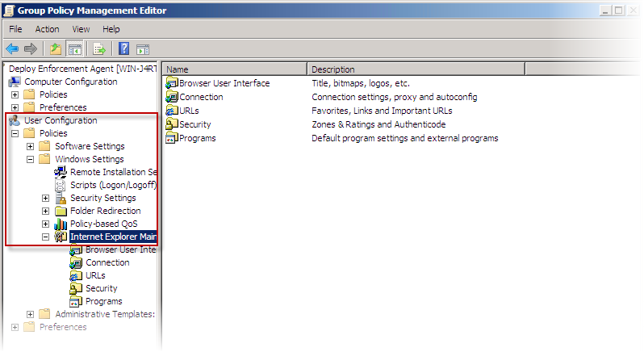Open Help with the question mark icon
644x352 pixels.
124,48
